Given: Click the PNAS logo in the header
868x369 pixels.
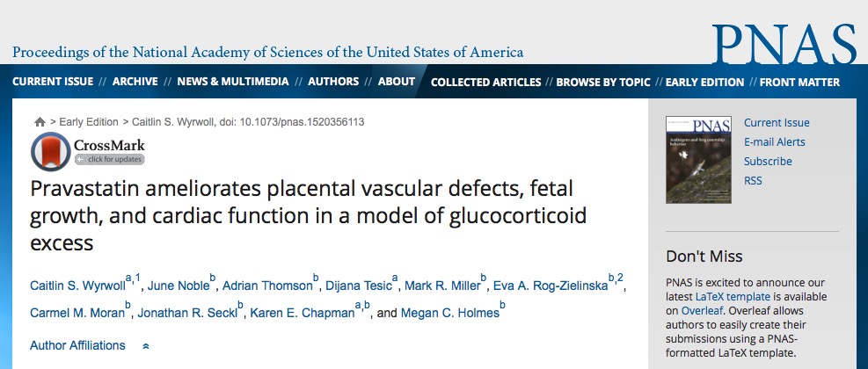Looking at the screenshot, I should tap(784, 44).
